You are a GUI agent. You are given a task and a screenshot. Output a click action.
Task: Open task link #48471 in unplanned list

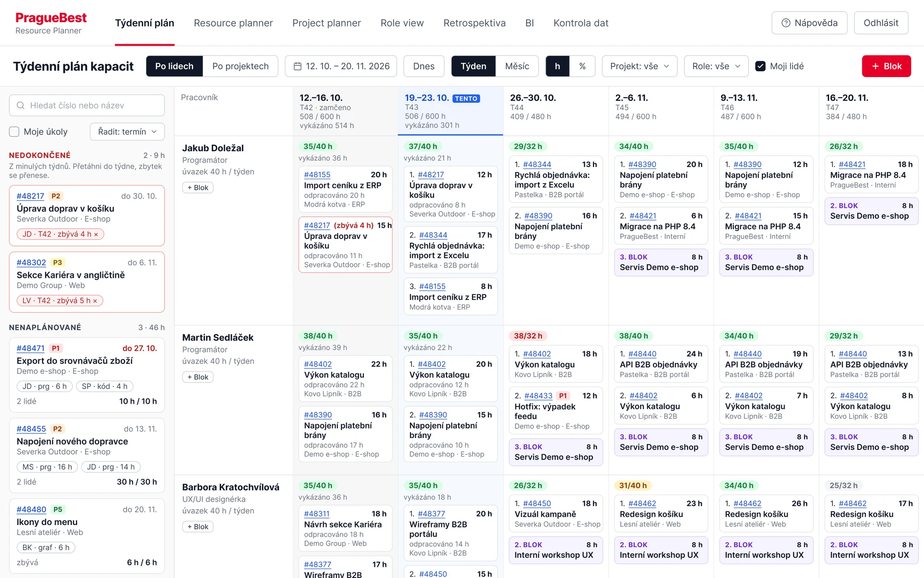[30, 348]
